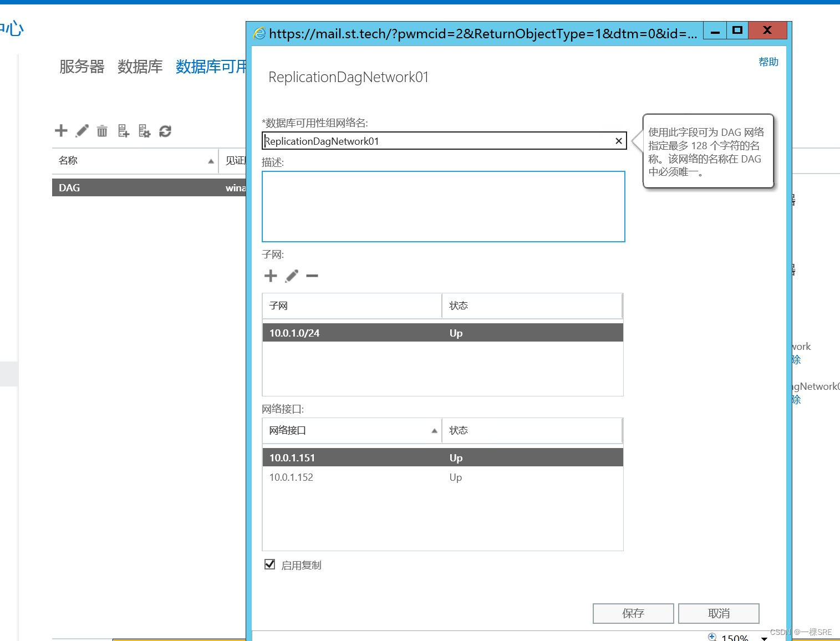The height and width of the screenshot is (641, 840).
Task: Open the zoom level dropdown arrow
Action: pos(765,638)
